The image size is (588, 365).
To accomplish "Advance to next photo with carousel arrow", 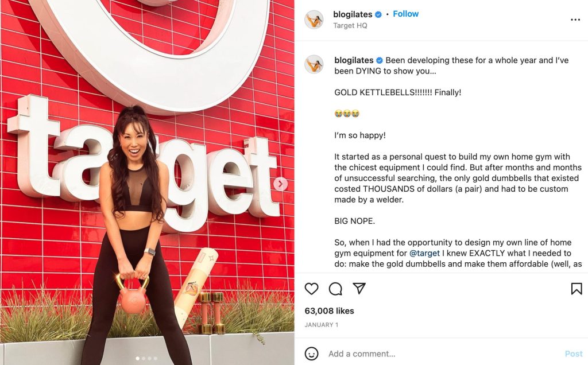I will (x=280, y=184).
